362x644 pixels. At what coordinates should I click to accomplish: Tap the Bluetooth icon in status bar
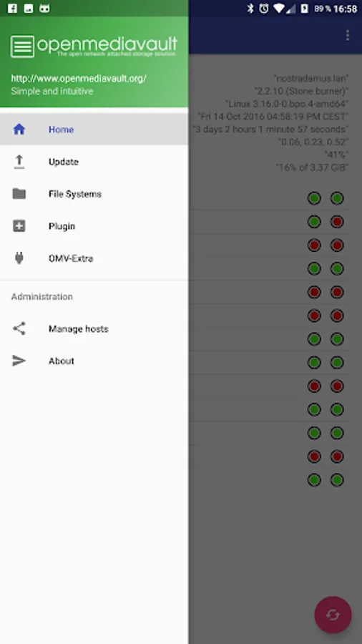pos(250,8)
